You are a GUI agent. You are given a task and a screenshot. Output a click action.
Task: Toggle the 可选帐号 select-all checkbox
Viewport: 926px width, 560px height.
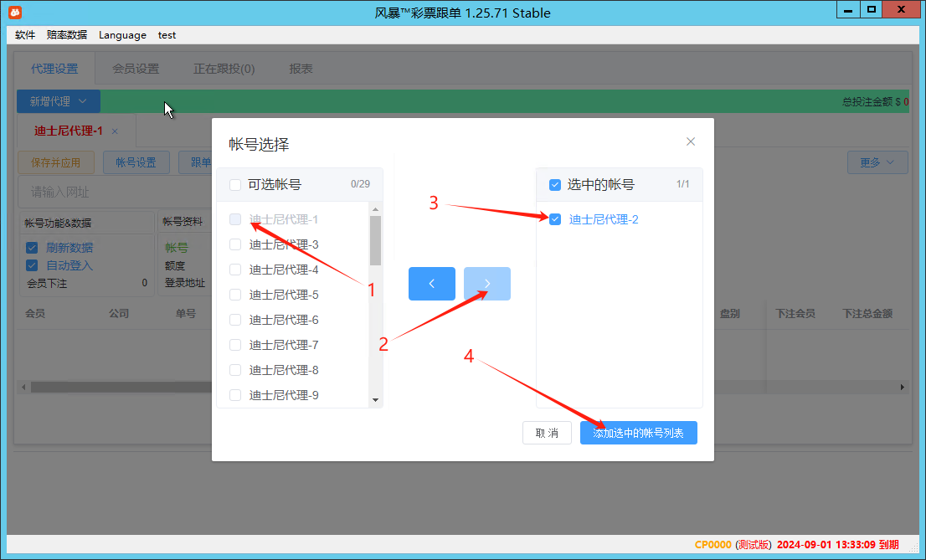point(235,185)
